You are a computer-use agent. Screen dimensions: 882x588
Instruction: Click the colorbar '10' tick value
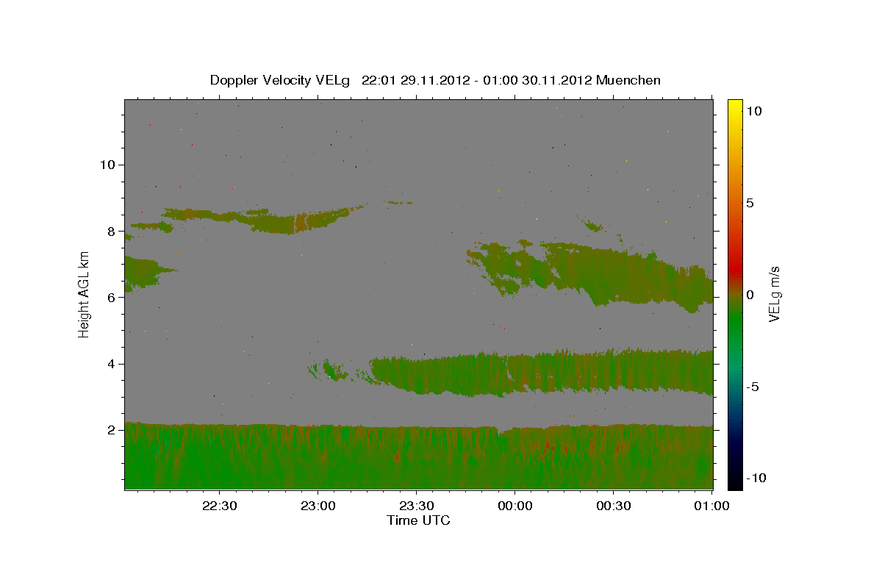753,111
